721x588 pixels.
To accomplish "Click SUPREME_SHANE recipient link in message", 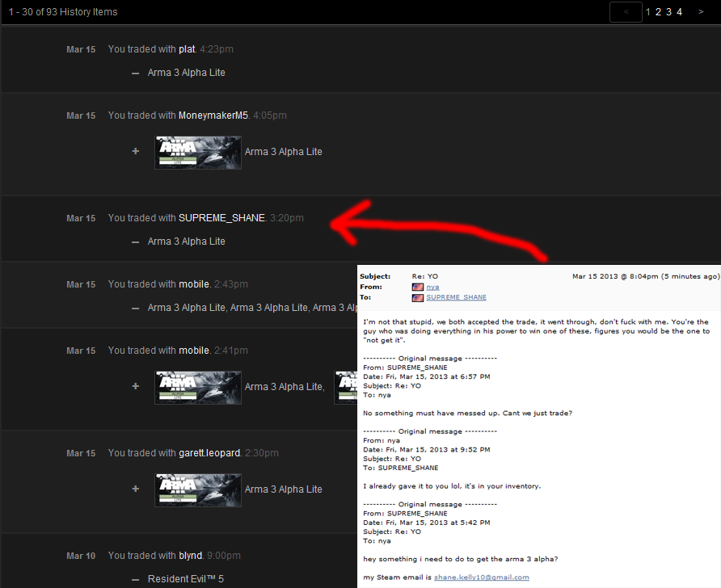I will pyautogui.click(x=456, y=297).
